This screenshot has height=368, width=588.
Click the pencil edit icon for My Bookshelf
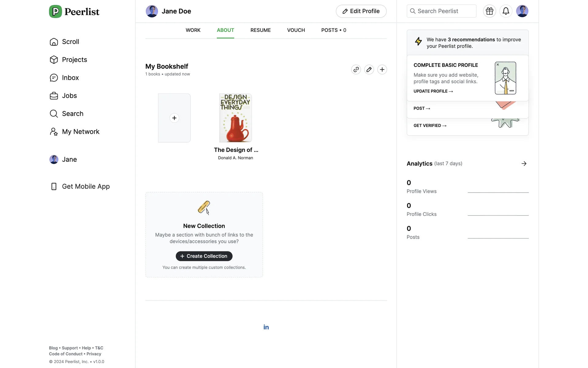pyautogui.click(x=369, y=70)
